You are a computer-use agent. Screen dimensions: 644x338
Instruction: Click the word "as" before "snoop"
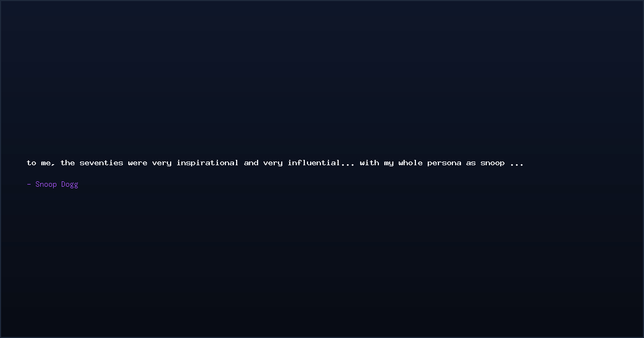[x=471, y=163]
